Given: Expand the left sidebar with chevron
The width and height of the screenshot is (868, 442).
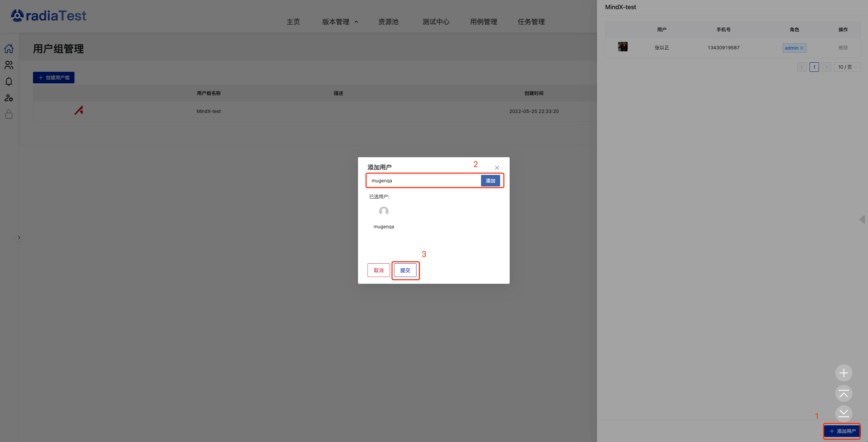Looking at the screenshot, I should (x=19, y=238).
